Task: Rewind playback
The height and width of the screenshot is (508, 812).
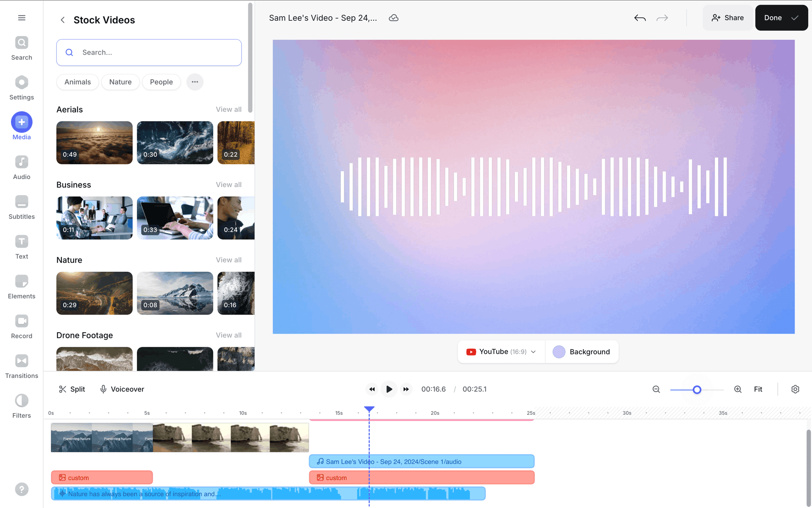Action: pyautogui.click(x=372, y=389)
